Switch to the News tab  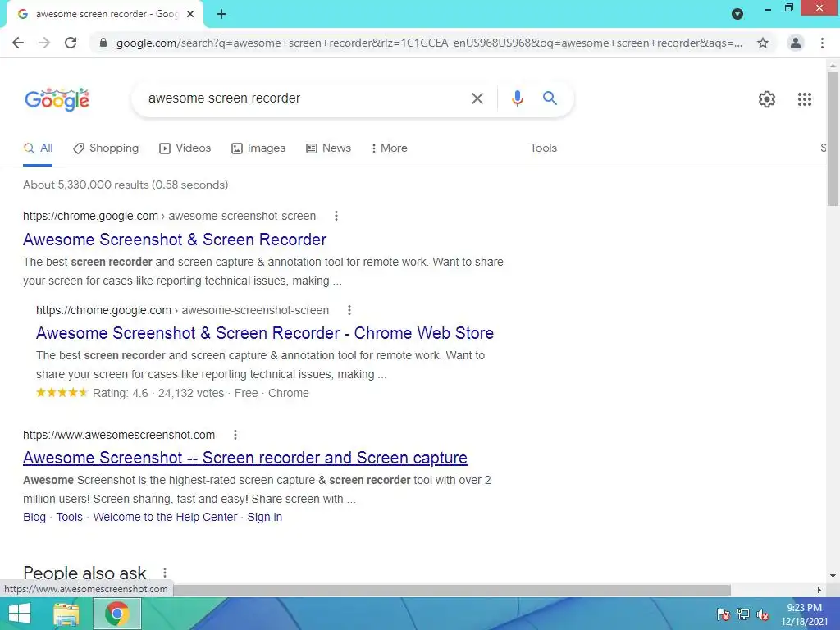pos(328,148)
